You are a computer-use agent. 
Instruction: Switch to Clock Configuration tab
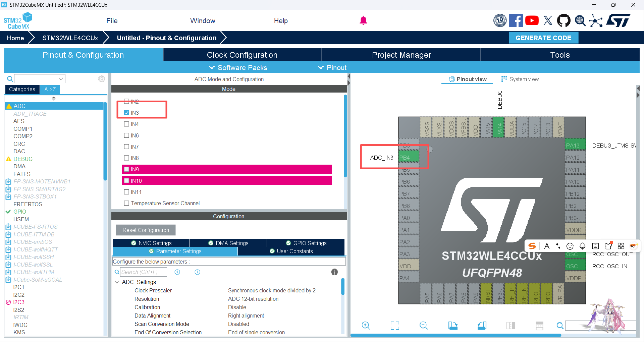pyautogui.click(x=242, y=55)
